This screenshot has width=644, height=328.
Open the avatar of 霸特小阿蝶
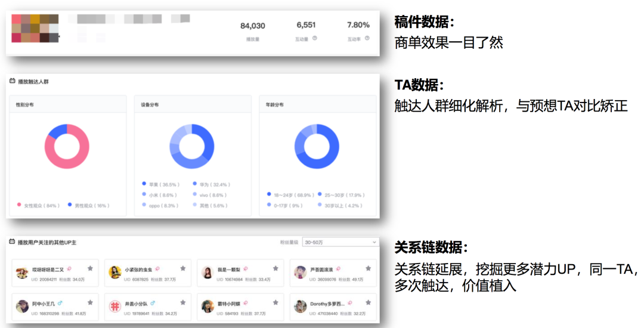pos(208,307)
